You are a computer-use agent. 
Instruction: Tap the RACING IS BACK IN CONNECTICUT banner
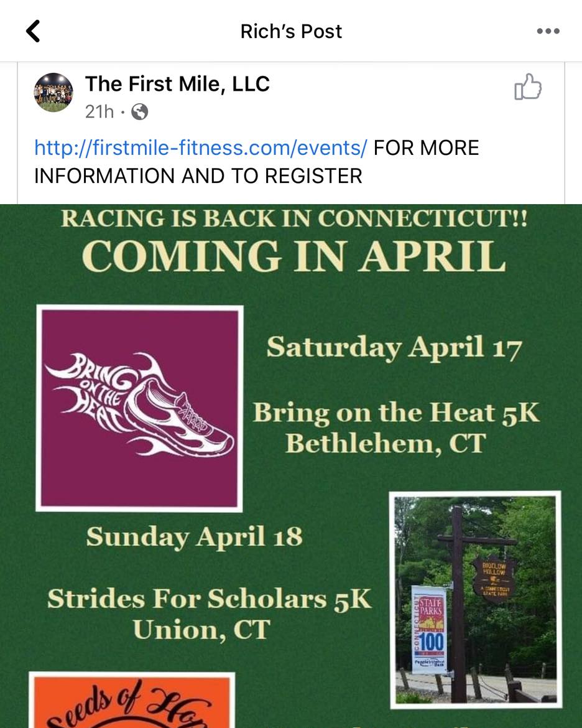pos(294,220)
